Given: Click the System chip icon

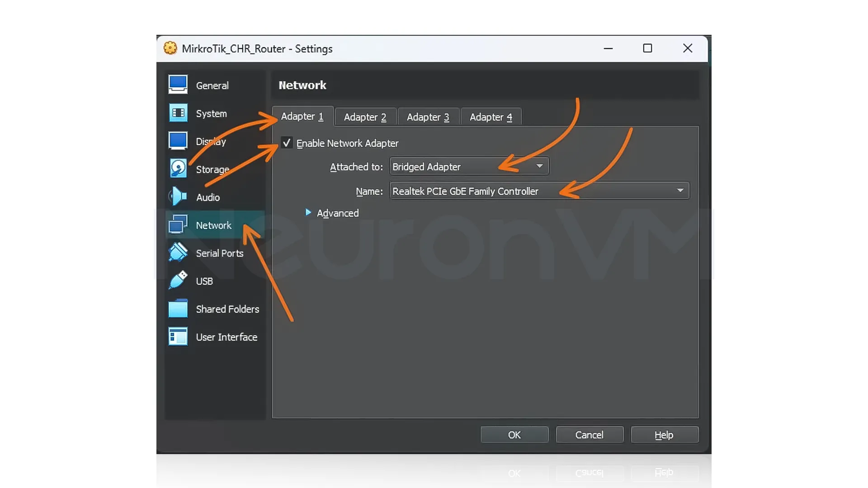Looking at the screenshot, I should [x=178, y=113].
